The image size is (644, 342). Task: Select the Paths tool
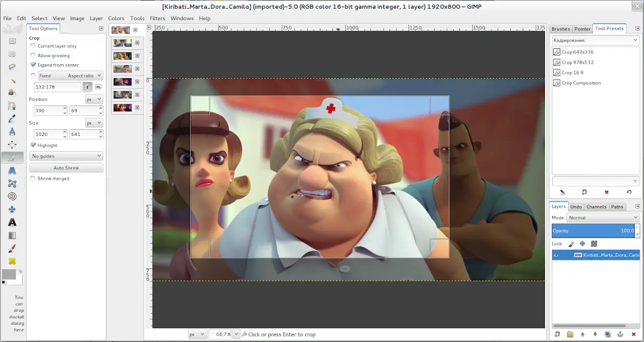point(12,106)
